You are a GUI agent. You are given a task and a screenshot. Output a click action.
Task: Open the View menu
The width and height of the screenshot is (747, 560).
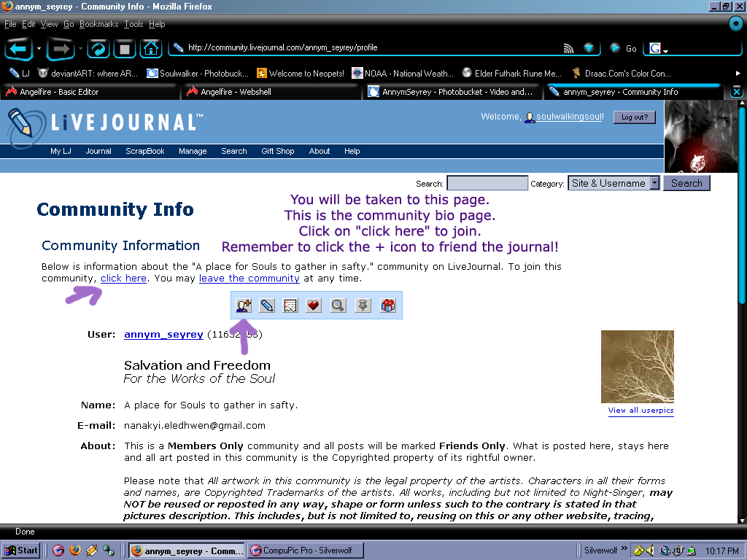point(49,24)
